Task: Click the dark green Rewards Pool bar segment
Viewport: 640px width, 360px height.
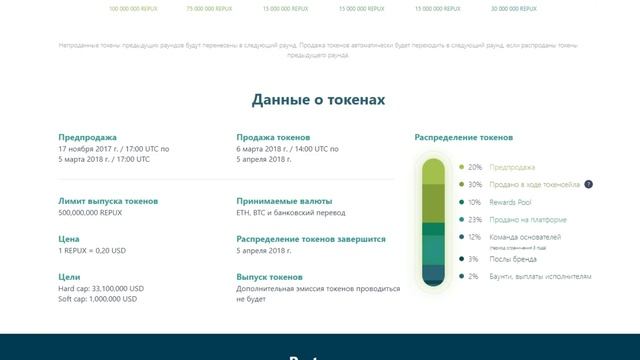Action: [x=433, y=229]
